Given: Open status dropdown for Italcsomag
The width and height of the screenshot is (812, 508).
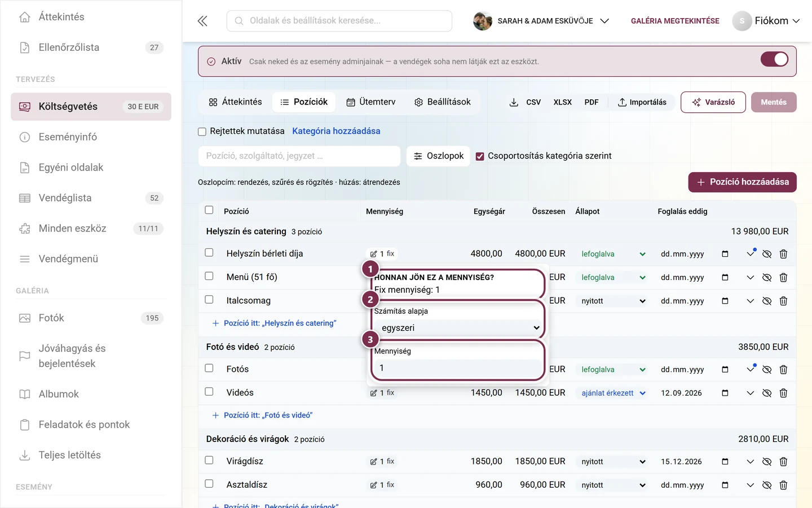Looking at the screenshot, I should [614, 301].
